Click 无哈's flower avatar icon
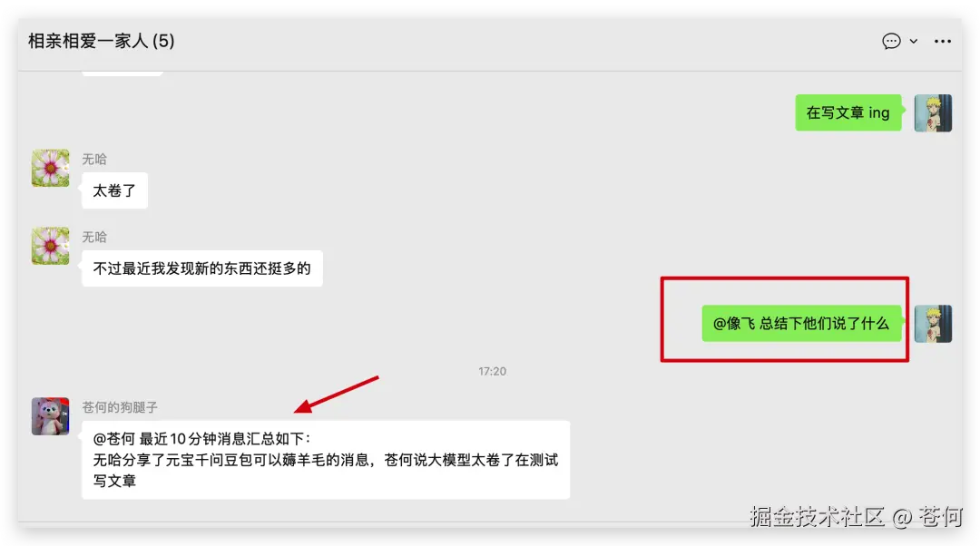Viewport: 980px width, 546px height. pos(50,168)
